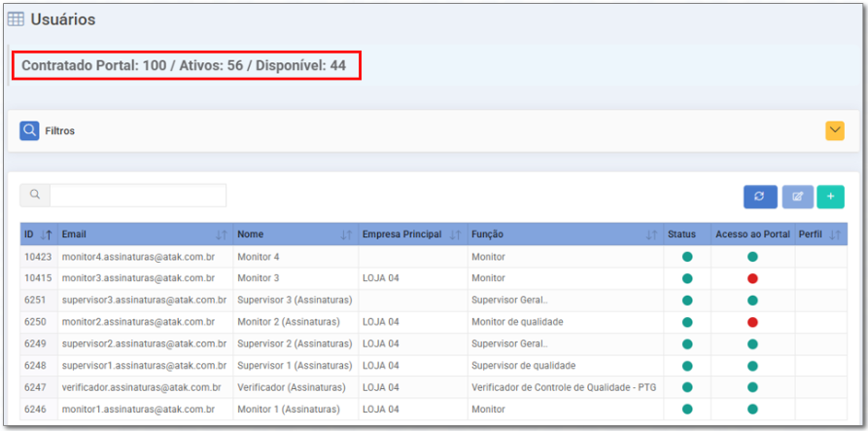Viewport: 868px width, 431px height.
Task: Click red portal access dot for Monitor 3
Action: [752, 278]
